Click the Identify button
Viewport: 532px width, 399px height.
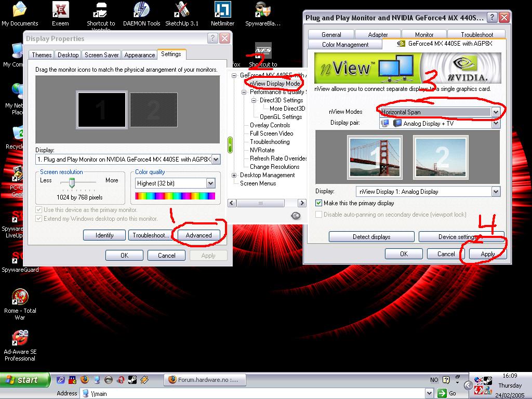[104, 235]
